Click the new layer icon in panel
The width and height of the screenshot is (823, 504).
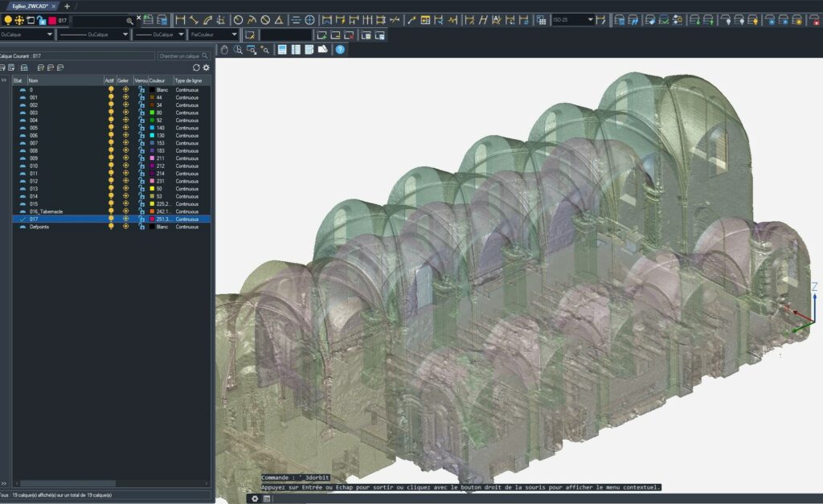point(40,68)
